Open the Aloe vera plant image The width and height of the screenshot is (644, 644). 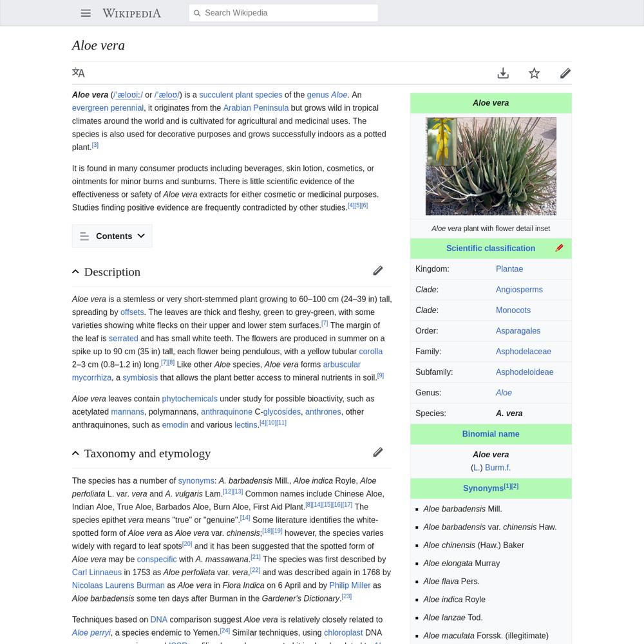pos(491,166)
